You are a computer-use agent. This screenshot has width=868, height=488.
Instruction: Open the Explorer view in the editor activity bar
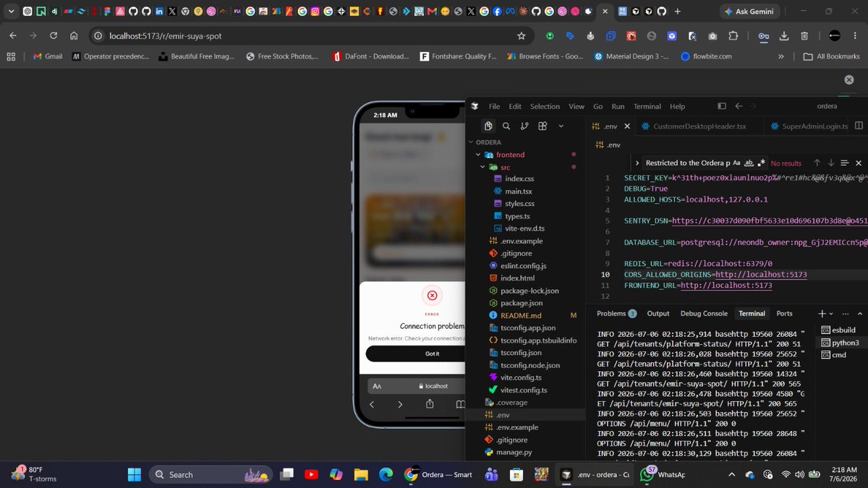pyautogui.click(x=488, y=126)
